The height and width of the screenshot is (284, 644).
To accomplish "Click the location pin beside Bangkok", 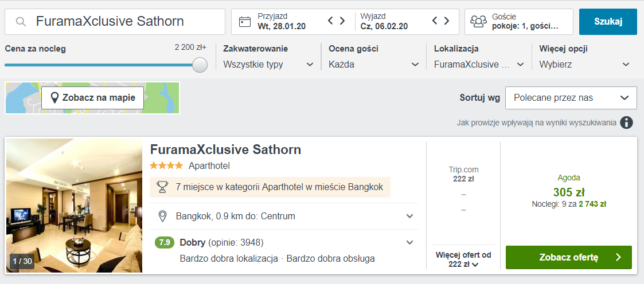I will pos(163,216).
